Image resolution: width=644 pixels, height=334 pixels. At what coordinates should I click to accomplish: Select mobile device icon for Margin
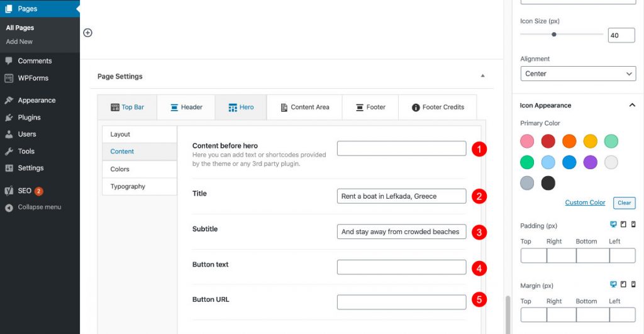coord(633,284)
